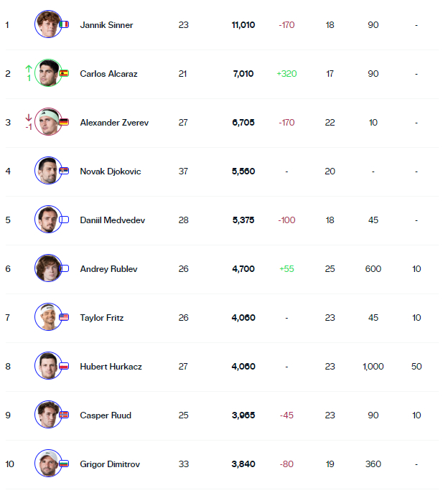Click Jannik Sinner's player photo
This screenshot has height=498, width=448.
(48, 24)
